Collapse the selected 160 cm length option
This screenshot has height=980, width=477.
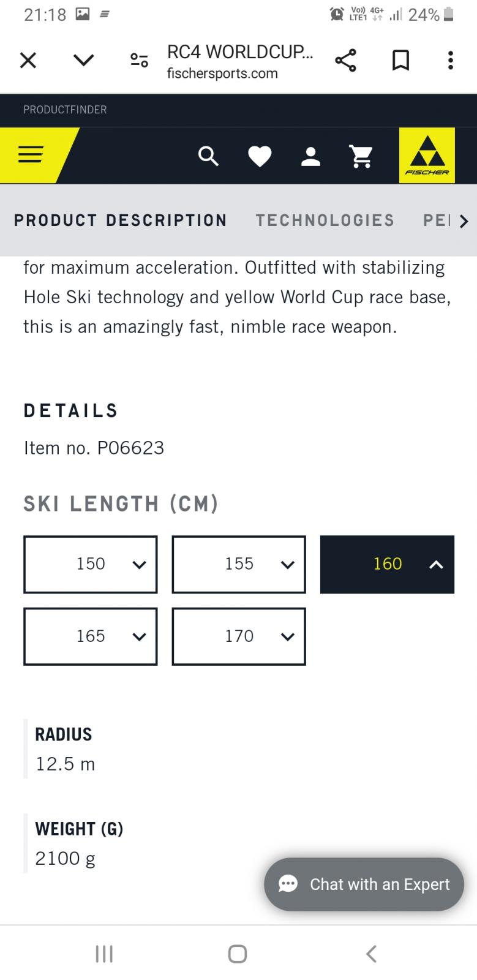[387, 564]
